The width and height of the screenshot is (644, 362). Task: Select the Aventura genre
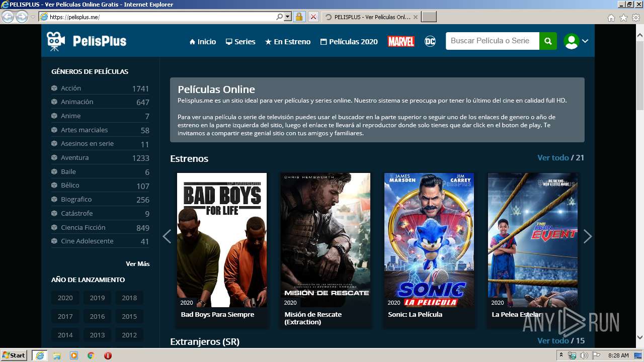point(100,157)
